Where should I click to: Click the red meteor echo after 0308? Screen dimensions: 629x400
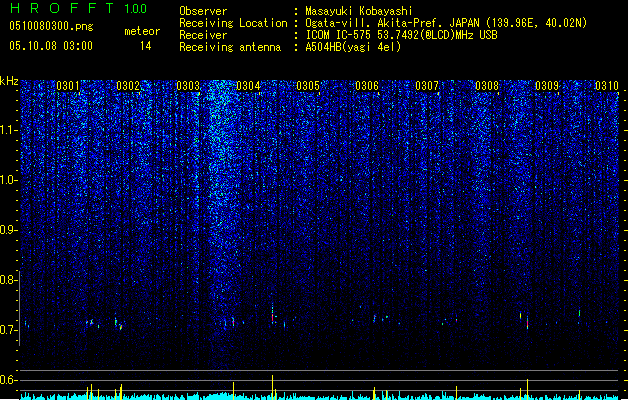528,323
